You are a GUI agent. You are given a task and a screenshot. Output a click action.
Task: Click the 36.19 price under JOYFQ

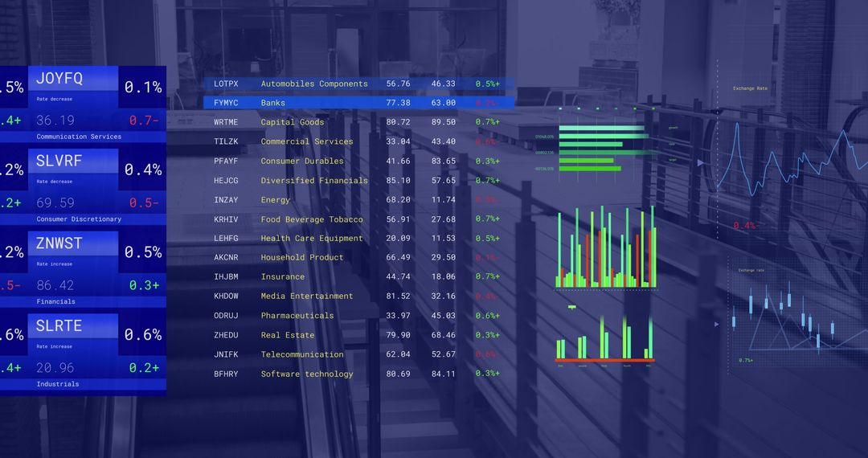(x=55, y=120)
